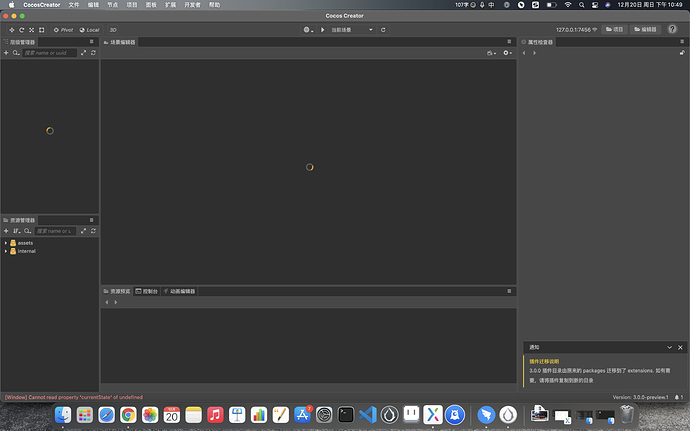Close the notification panel

680,347
